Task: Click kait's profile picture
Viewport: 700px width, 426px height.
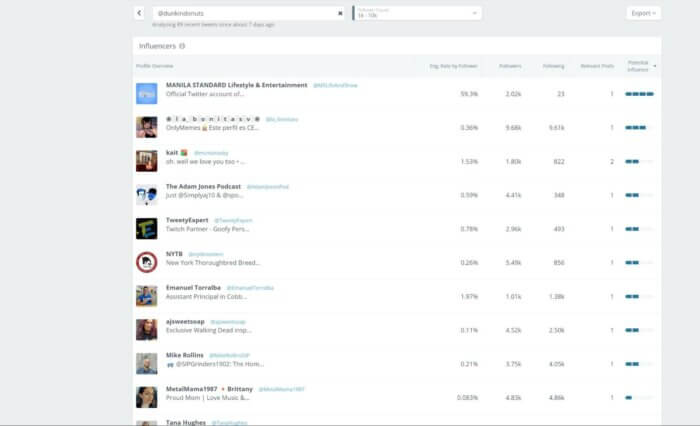Action: (x=146, y=161)
